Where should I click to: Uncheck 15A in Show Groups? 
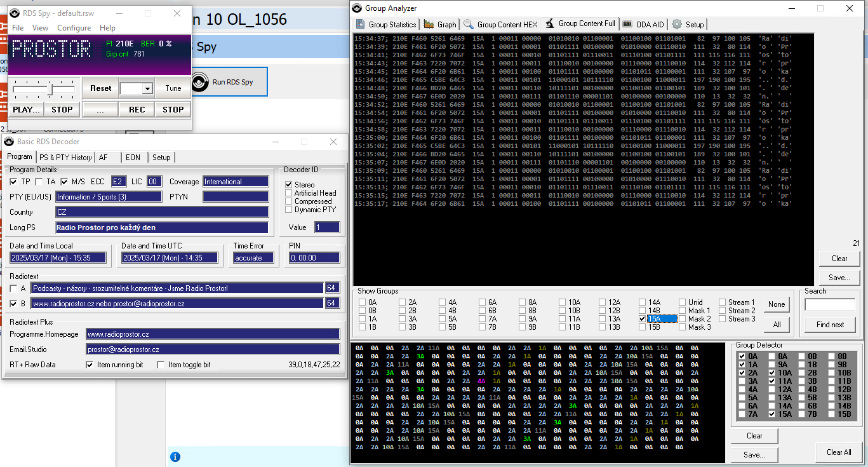pyautogui.click(x=643, y=319)
